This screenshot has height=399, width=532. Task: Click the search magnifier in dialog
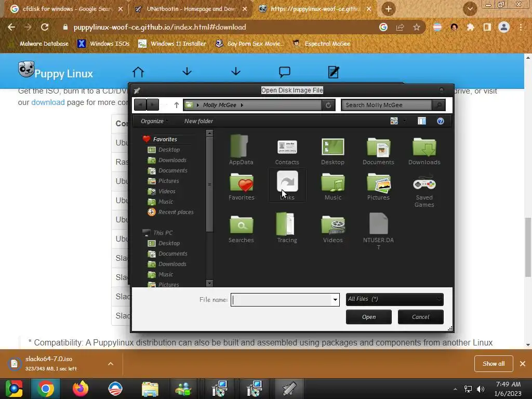[x=438, y=105]
